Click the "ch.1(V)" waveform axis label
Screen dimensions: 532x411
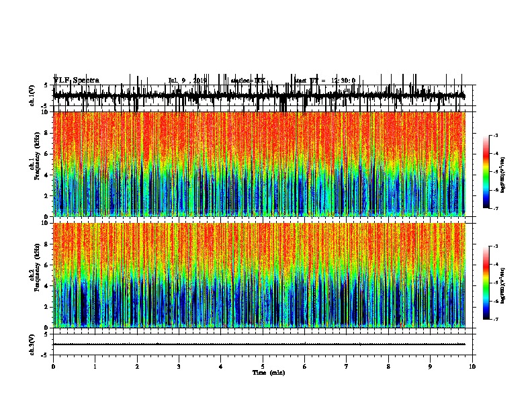click(x=32, y=95)
